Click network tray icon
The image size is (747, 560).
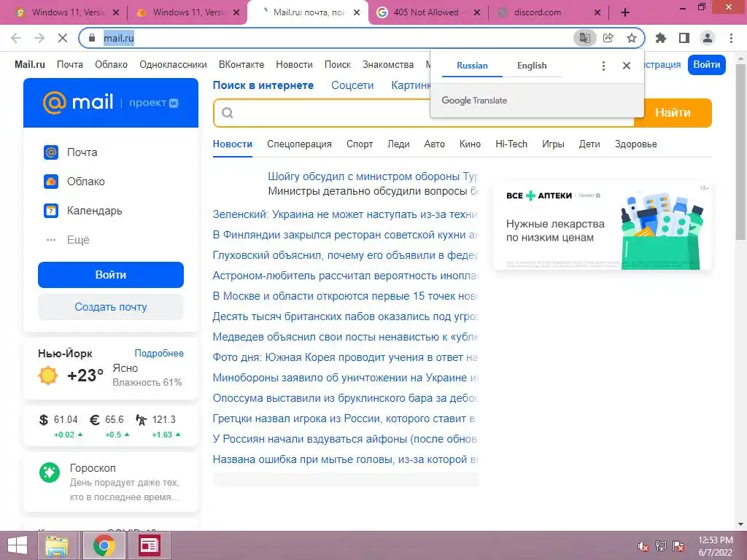[x=661, y=546]
